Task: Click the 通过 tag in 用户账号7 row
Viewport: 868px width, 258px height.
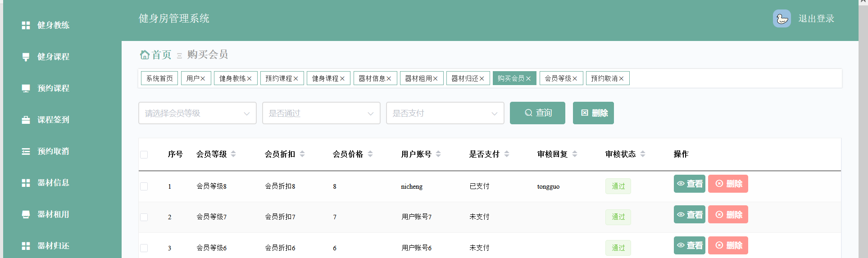Action: tap(618, 217)
